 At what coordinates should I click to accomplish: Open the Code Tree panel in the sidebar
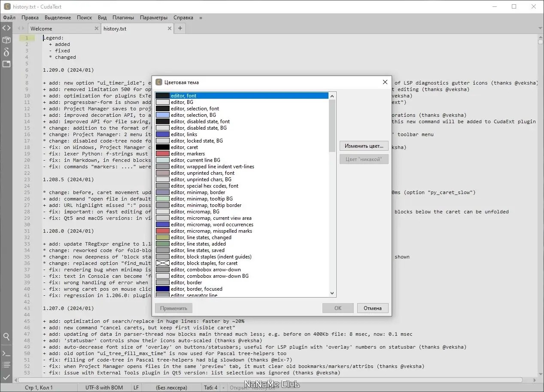tap(6, 28)
